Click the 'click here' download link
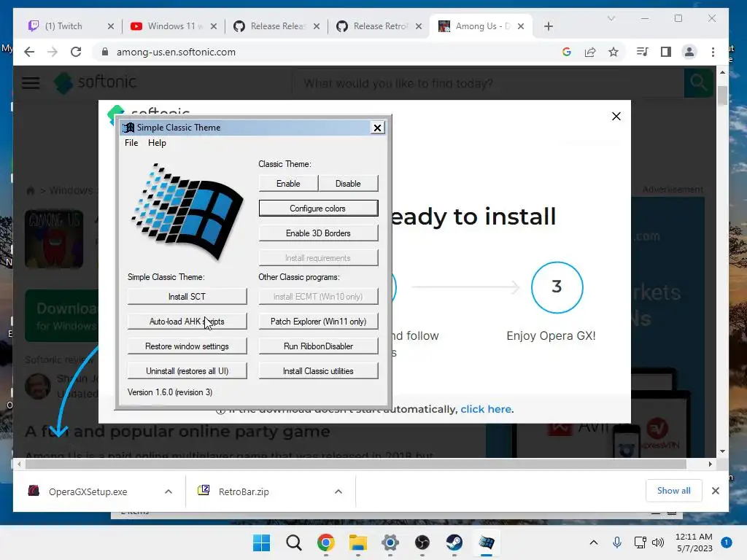 pos(486,409)
